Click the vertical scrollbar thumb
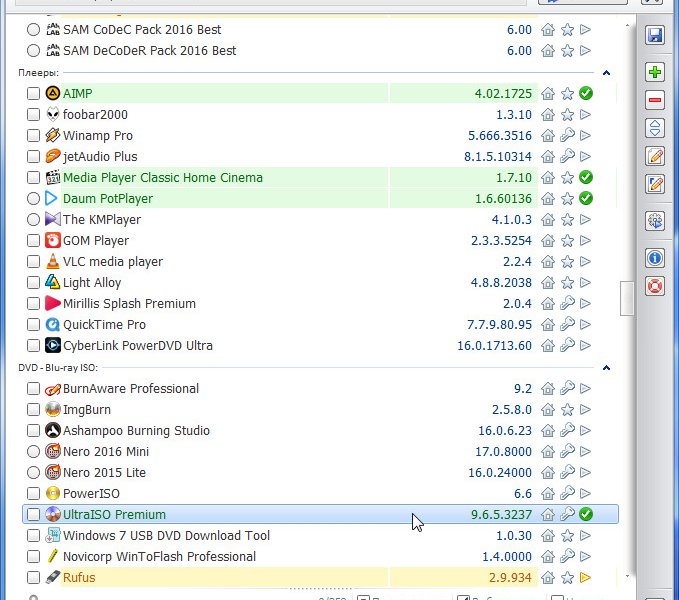The image size is (679, 600). pos(627,299)
